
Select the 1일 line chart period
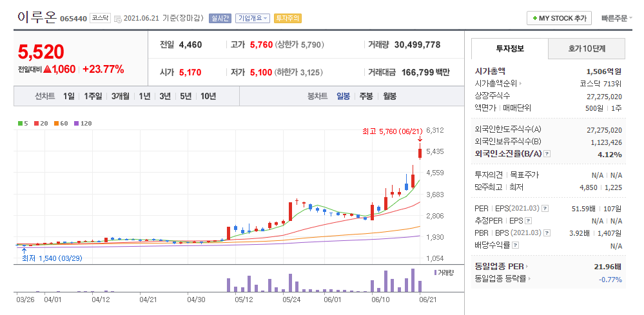(x=68, y=97)
